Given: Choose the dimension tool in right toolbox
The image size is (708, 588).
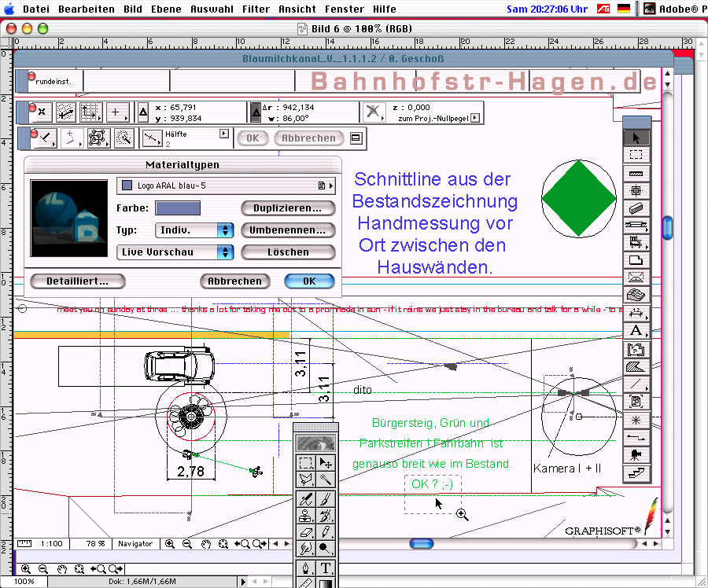Looking at the screenshot, I should click(x=636, y=313).
